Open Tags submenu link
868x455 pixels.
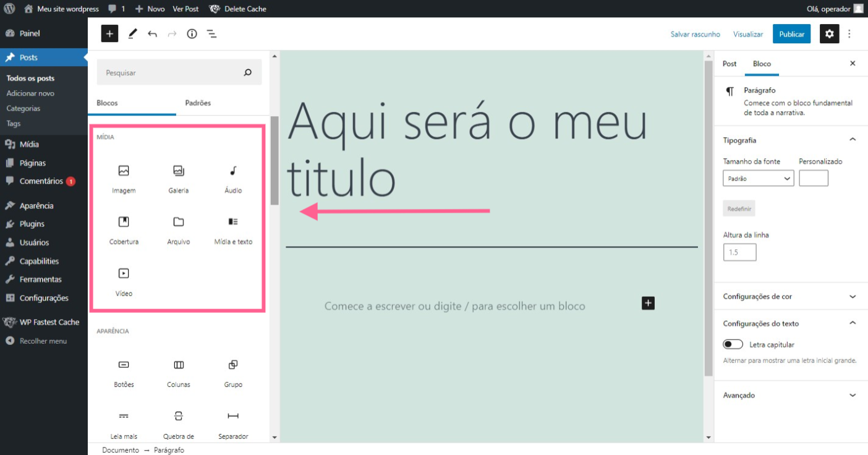(14, 123)
